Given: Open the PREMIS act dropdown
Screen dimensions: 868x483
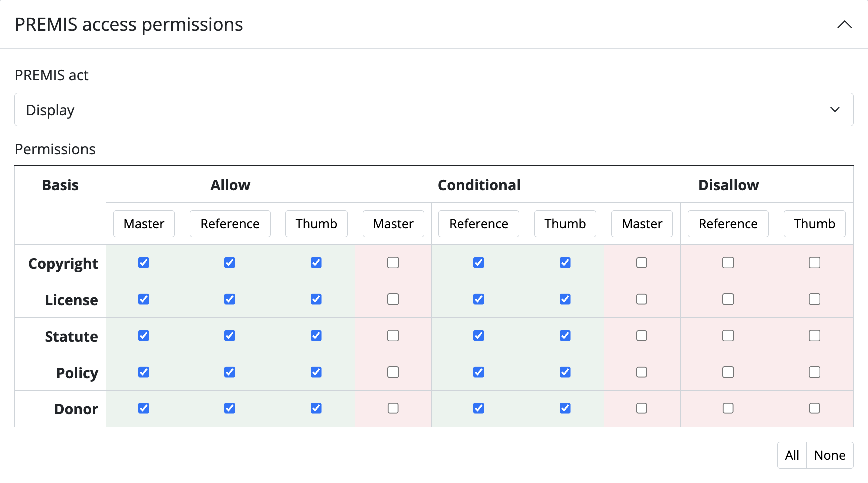Looking at the screenshot, I should (434, 110).
